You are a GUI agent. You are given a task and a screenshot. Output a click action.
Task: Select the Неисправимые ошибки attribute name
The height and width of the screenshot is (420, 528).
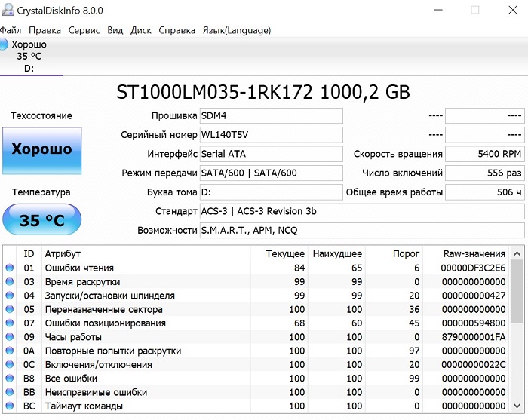[x=96, y=392]
